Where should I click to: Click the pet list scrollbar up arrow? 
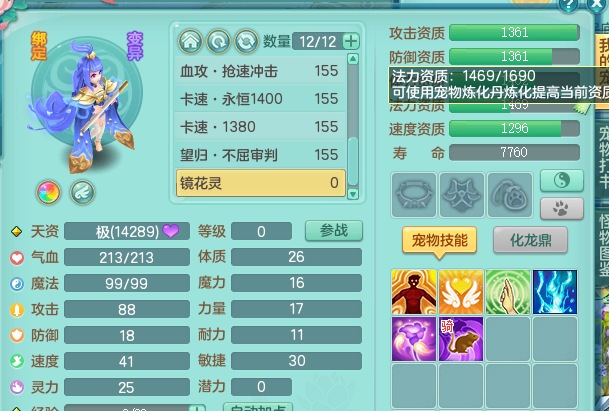[x=353, y=59]
